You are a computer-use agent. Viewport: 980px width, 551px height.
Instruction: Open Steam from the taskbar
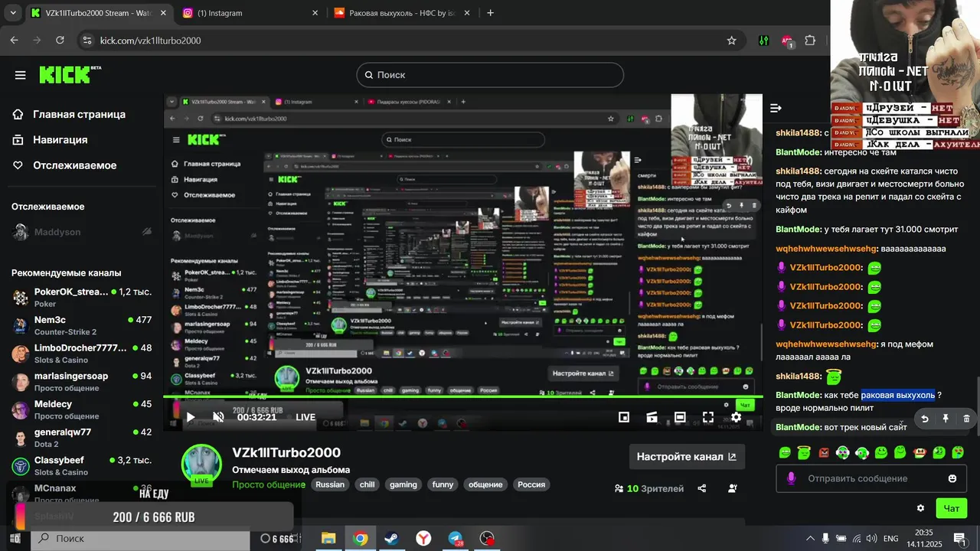point(391,539)
